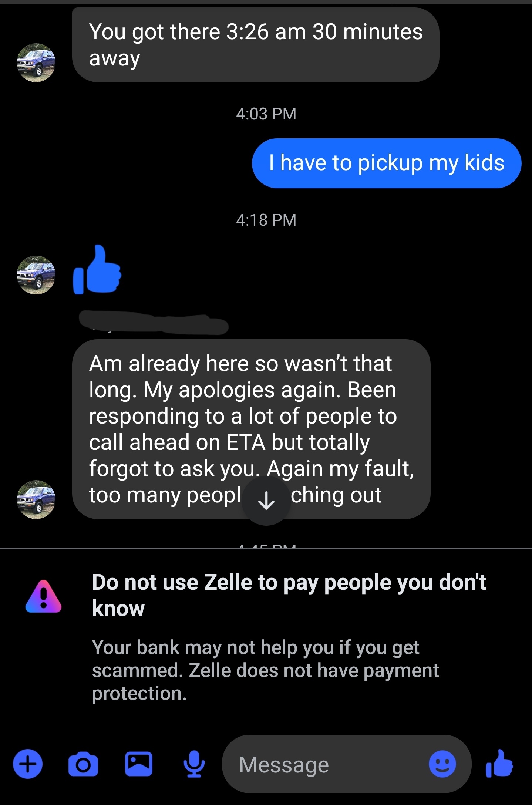Open the camera to take photo
Screen dimensions: 532x805
point(83,764)
